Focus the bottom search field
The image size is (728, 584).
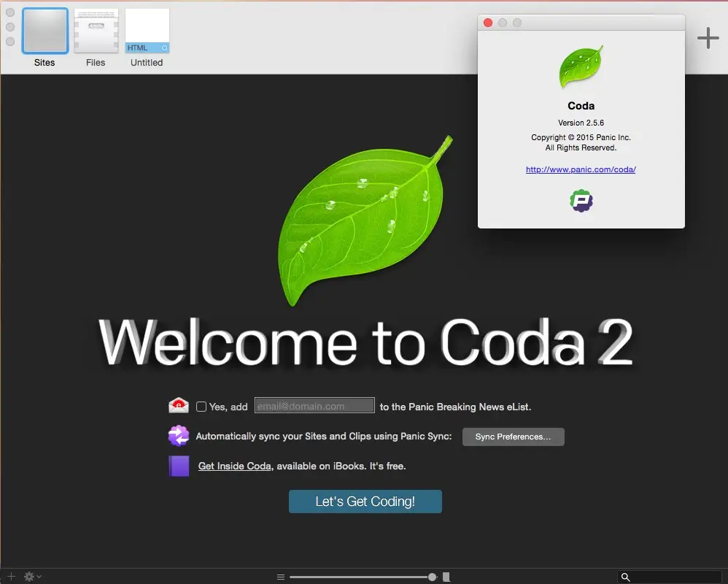point(669,577)
